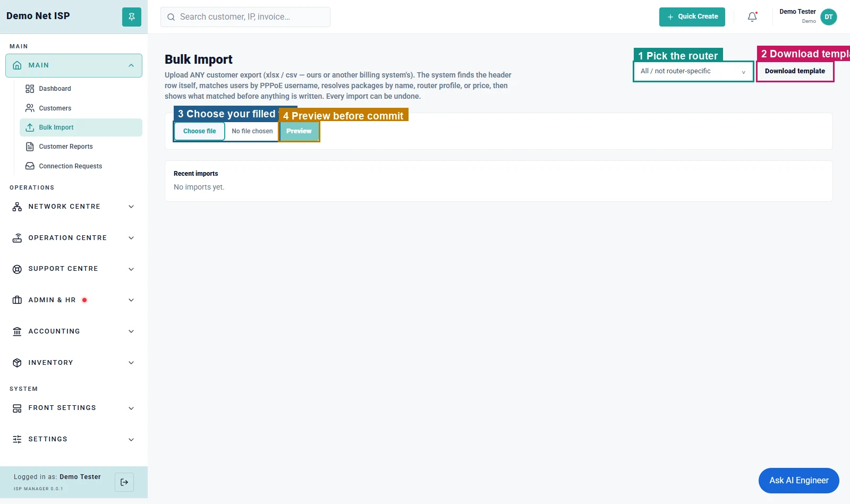Expand the Inventory chevron
The image size is (850, 504).
pyautogui.click(x=131, y=363)
